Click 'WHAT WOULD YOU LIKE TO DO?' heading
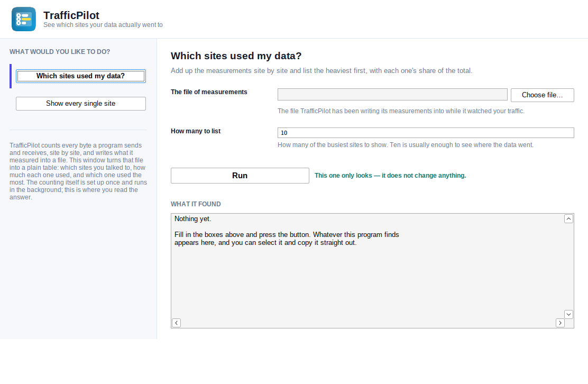588x384 pixels. click(x=60, y=52)
